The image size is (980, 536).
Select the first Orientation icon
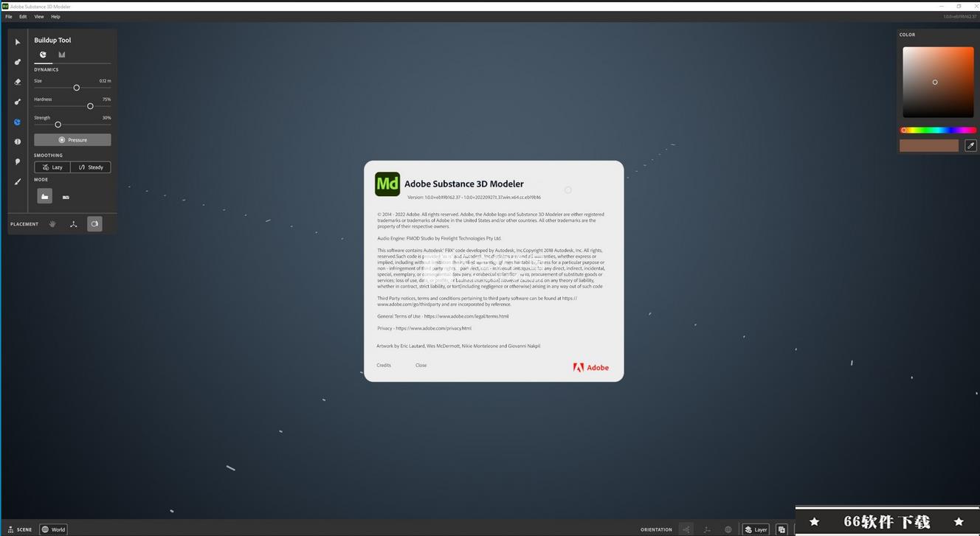(686, 529)
